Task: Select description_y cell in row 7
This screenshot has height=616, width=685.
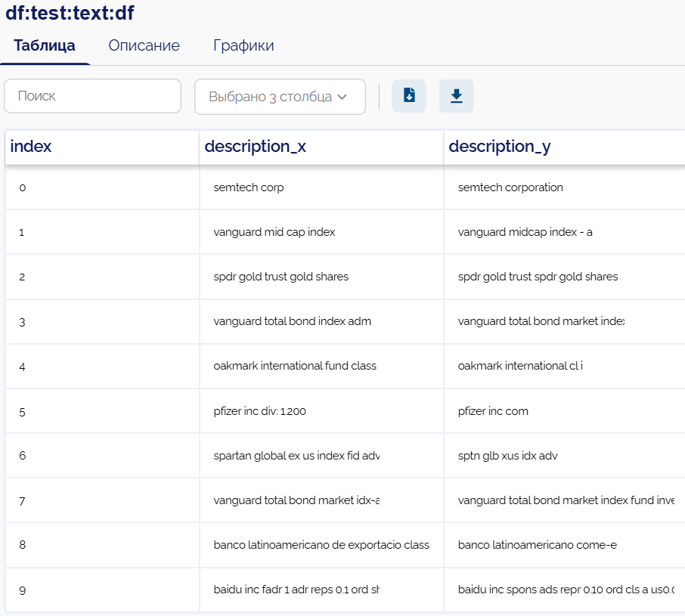Action: tap(565, 500)
